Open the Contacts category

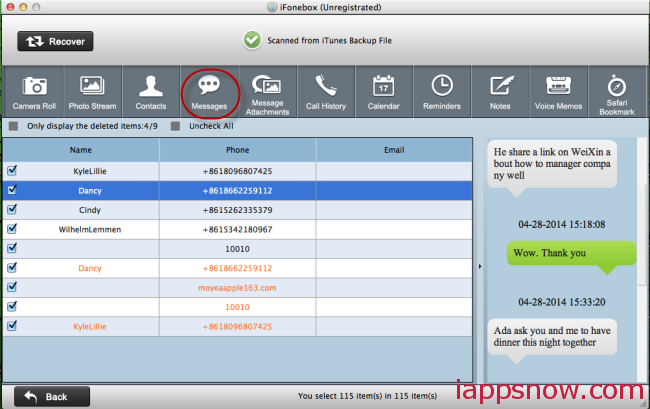pos(151,92)
